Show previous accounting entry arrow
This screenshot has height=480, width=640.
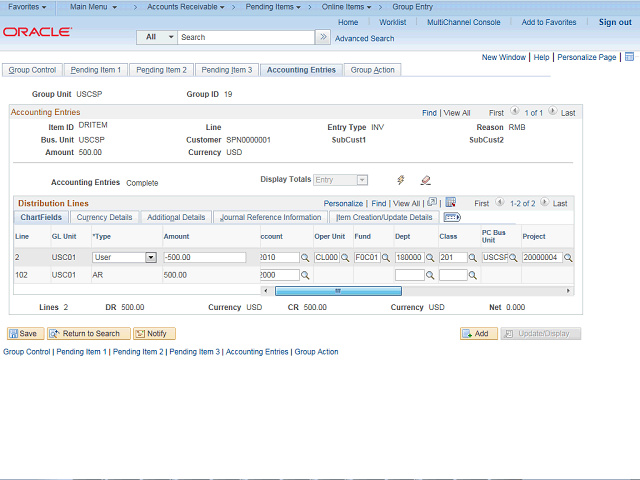(x=515, y=111)
